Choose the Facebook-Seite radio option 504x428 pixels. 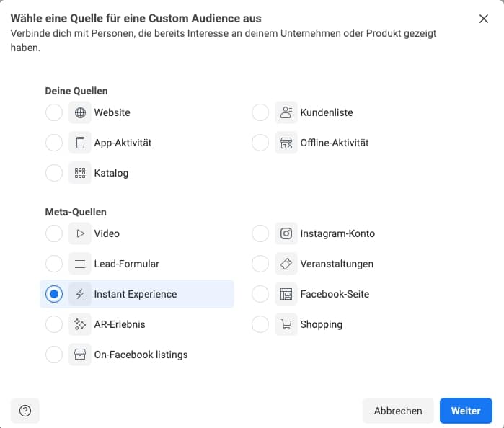tap(260, 295)
